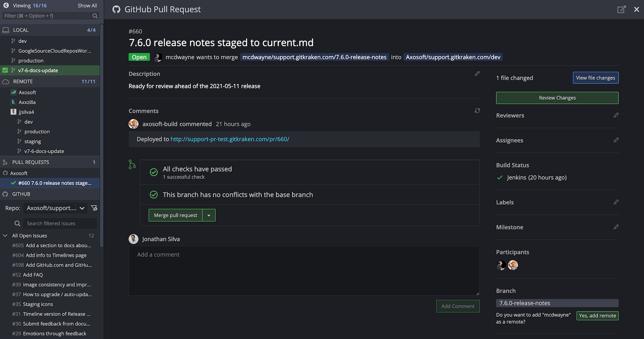
Task: Edit Assignees with the pencil icon
Action: click(616, 140)
